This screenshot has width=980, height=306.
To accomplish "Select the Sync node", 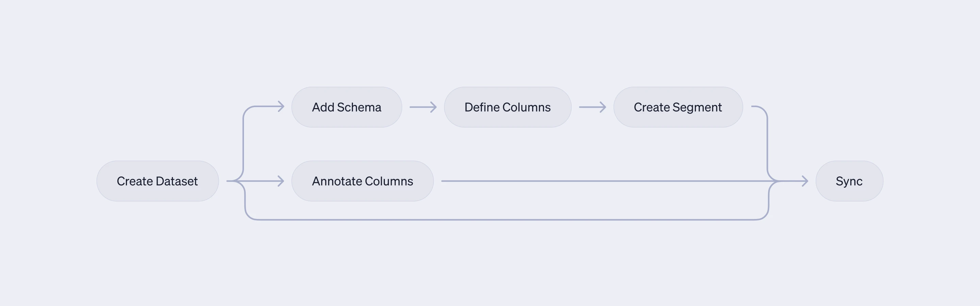I will coord(849,181).
